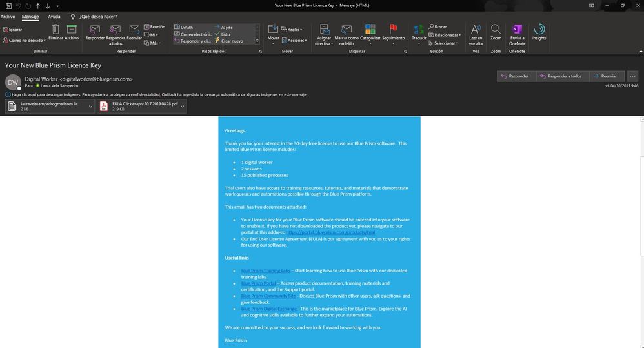
Task: Open the Blue Prism Community Site link
Action: 268,296
